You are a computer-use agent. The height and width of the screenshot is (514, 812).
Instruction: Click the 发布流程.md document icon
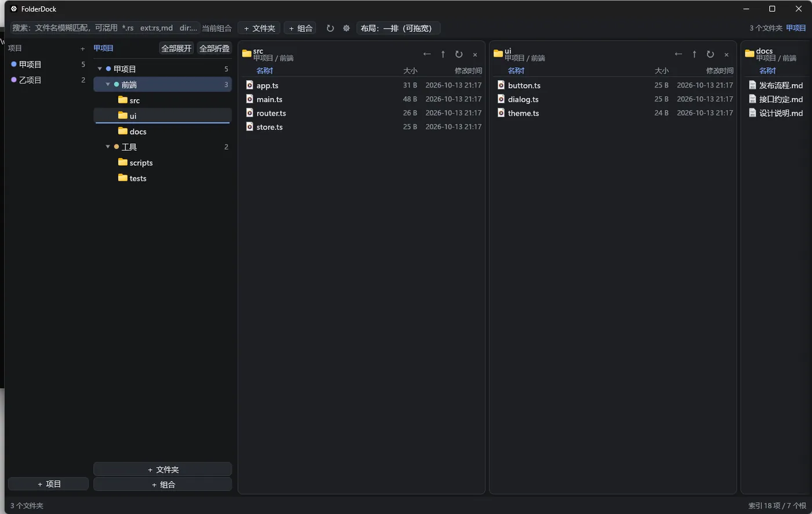[753, 85]
